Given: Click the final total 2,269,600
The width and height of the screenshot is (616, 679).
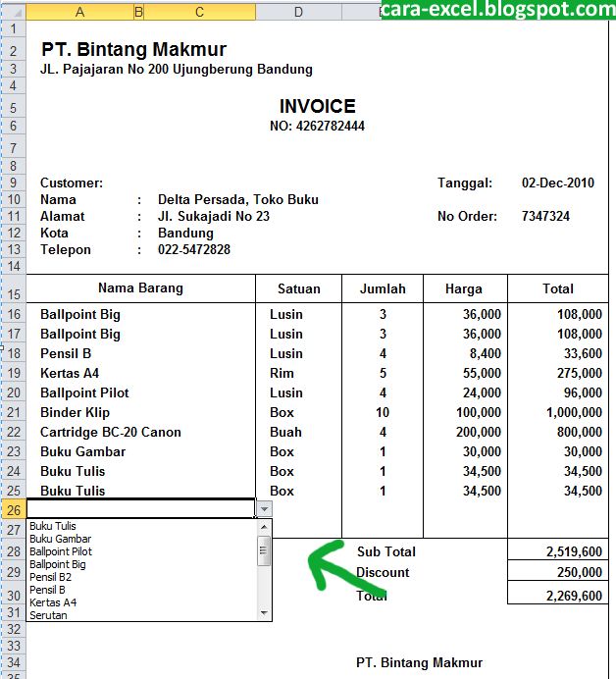Looking at the screenshot, I should pos(574,596).
